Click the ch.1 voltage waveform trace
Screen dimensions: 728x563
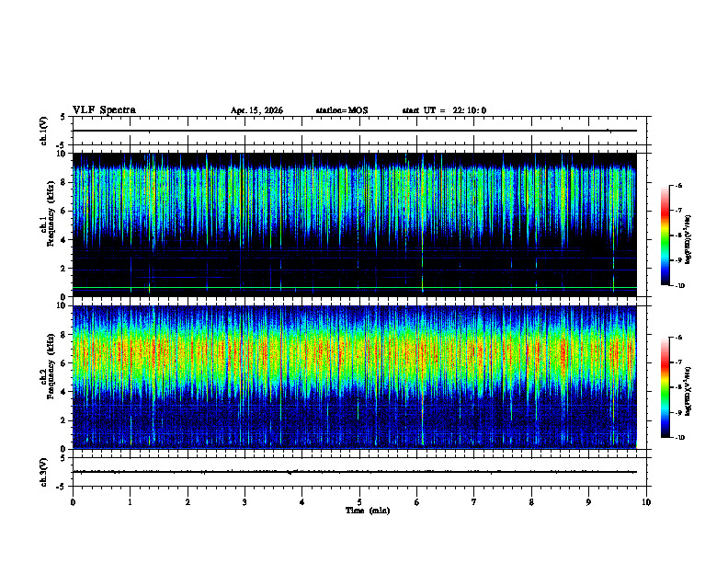click(x=355, y=131)
